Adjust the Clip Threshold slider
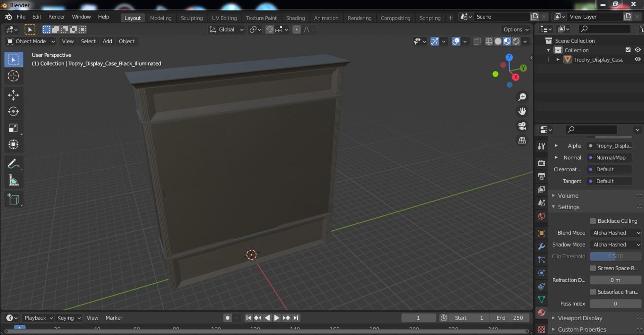 (616, 257)
